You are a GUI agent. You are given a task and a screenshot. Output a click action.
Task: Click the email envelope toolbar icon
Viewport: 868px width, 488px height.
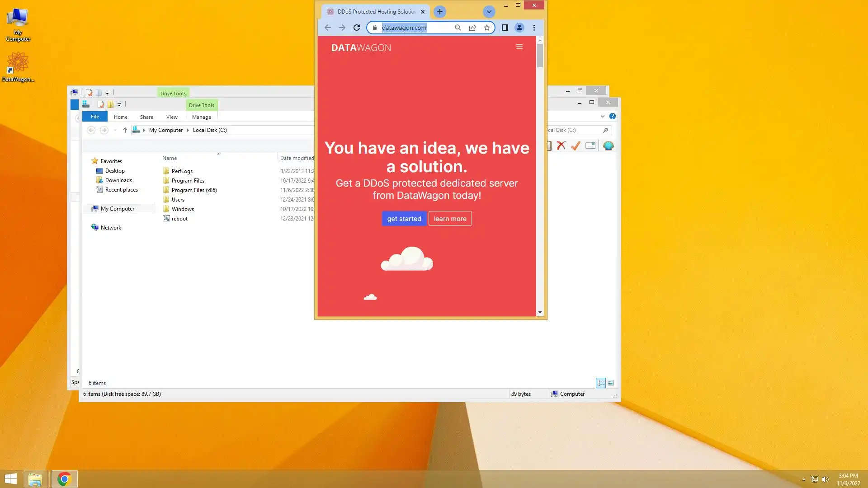point(590,145)
